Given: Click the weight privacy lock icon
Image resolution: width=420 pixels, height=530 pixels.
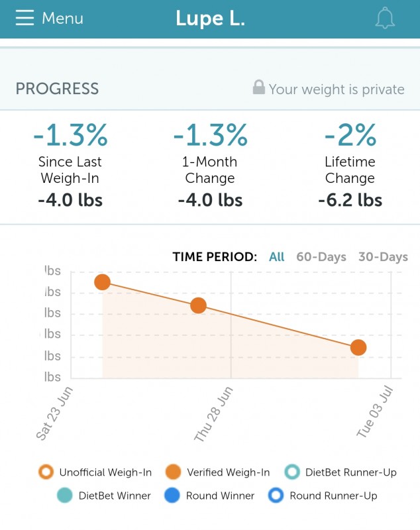Looking at the screenshot, I should (x=259, y=87).
